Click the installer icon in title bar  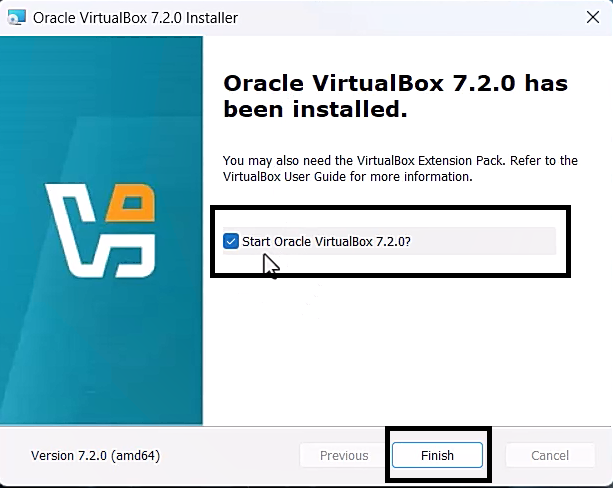coord(16,18)
